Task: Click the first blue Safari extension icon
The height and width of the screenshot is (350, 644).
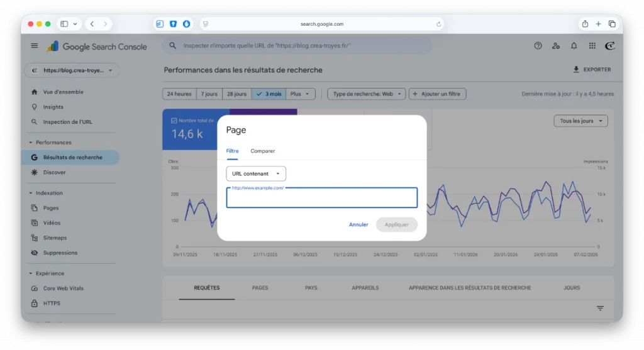Action: (x=160, y=24)
